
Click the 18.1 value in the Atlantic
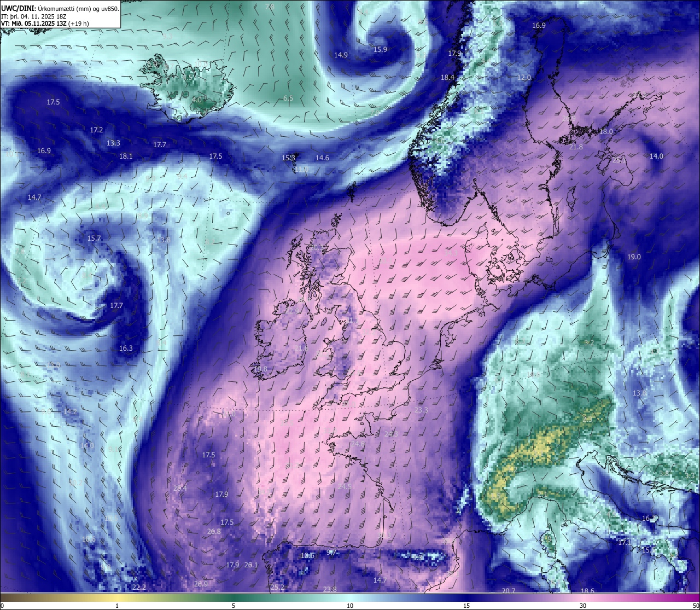click(x=126, y=156)
